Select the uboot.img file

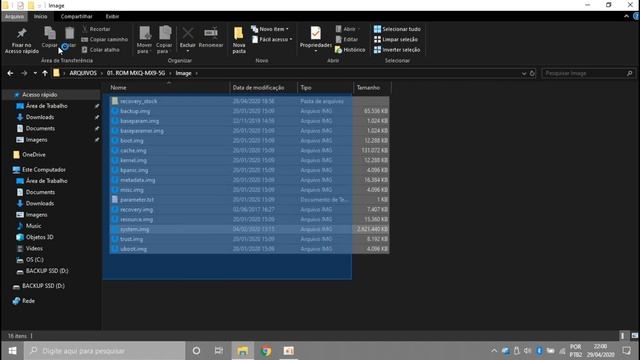pyautogui.click(x=249, y=249)
